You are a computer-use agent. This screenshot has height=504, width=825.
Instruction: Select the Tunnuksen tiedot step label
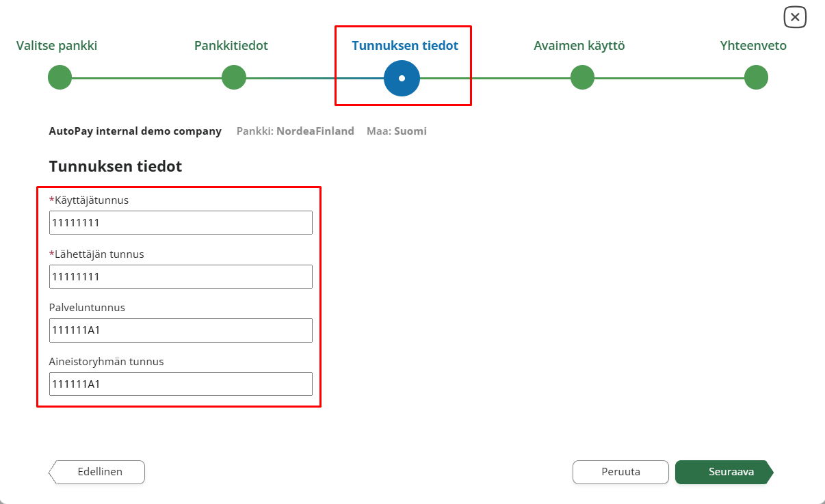pos(405,46)
